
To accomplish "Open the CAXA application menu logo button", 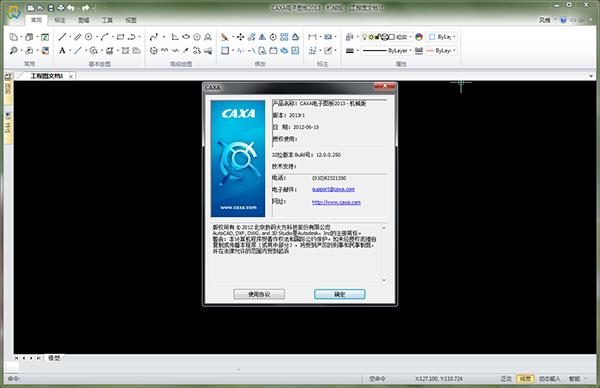I will [x=14, y=12].
